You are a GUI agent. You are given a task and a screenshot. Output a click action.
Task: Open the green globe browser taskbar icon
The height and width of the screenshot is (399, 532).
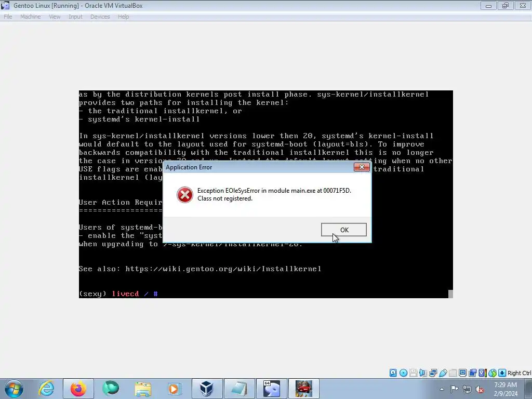111,389
